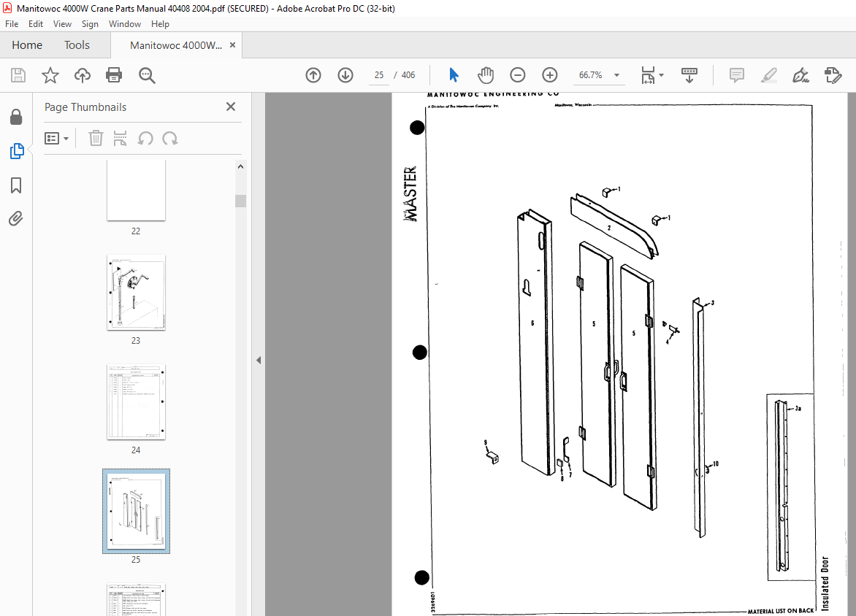Viewport: 856px width, 616px height.
Task: Select page 24 thumbnail
Action: point(136,402)
